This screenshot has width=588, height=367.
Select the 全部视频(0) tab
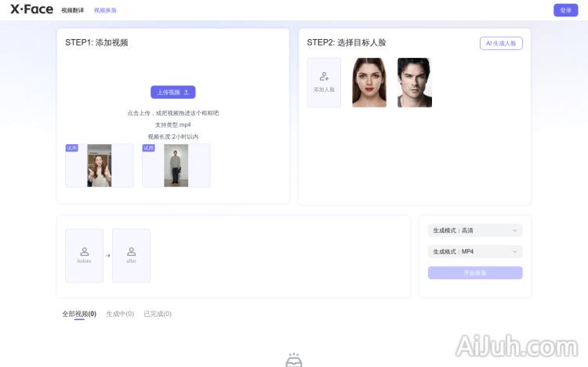coord(79,314)
